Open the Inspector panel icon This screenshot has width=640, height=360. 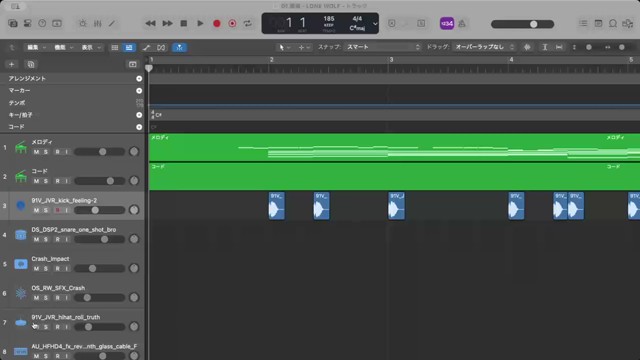27,24
